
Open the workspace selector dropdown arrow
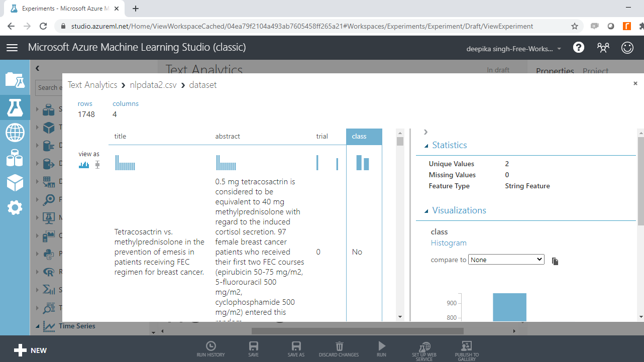(559, 49)
